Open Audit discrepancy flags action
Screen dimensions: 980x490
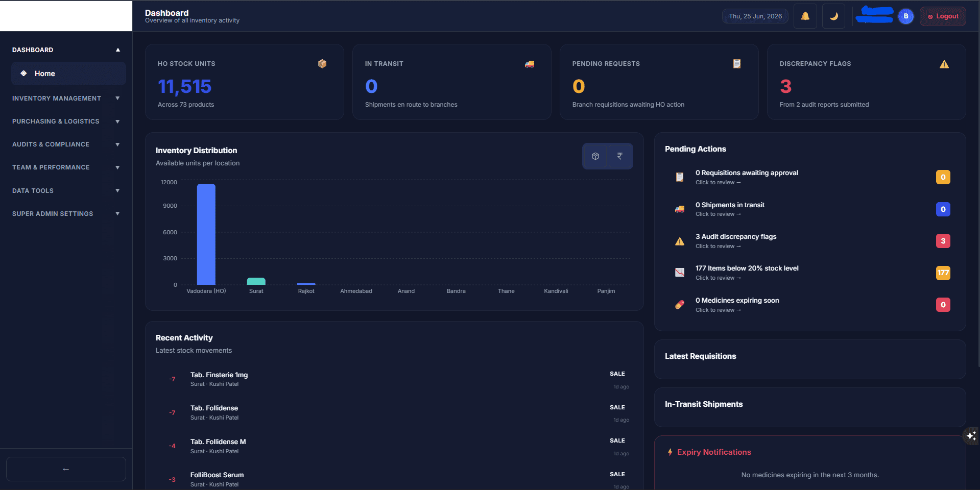[810, 241]
